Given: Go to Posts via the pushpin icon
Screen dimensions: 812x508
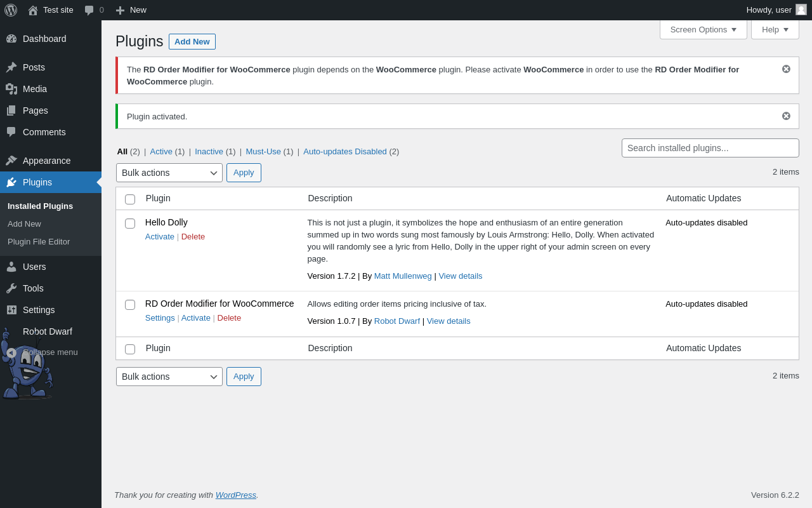Looking at the screenshot, I should [11, 67].
